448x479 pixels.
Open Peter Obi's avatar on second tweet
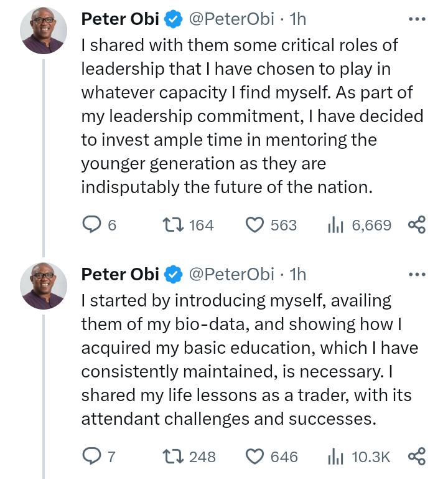42,287
